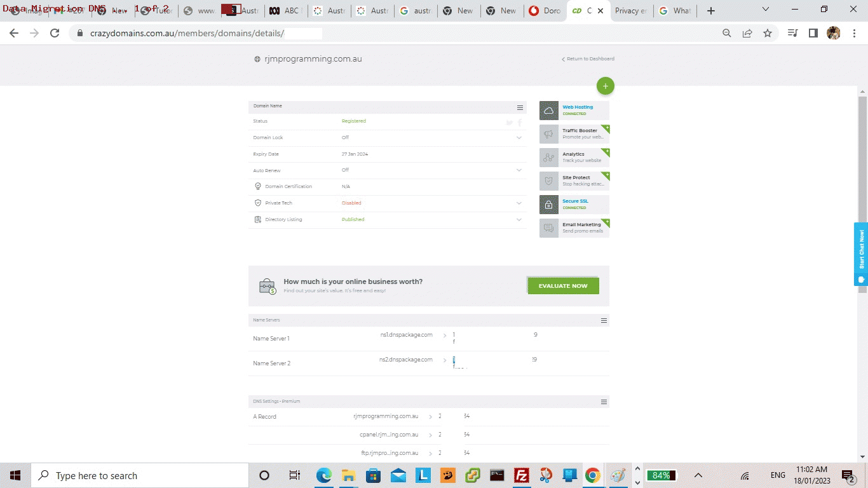The width and height of the screenshot is (868, 488).
Task: Click the Windows Start button
Action: click(15, 475)
